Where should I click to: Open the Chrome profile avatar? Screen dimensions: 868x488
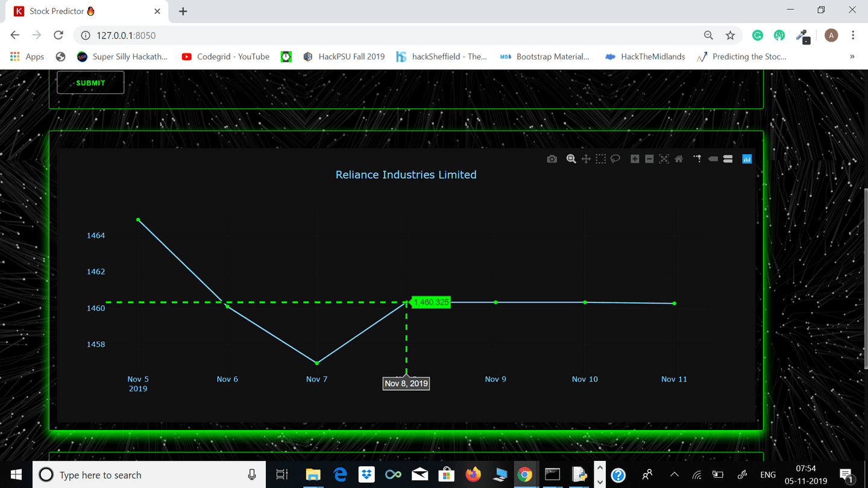click(831, 36)
